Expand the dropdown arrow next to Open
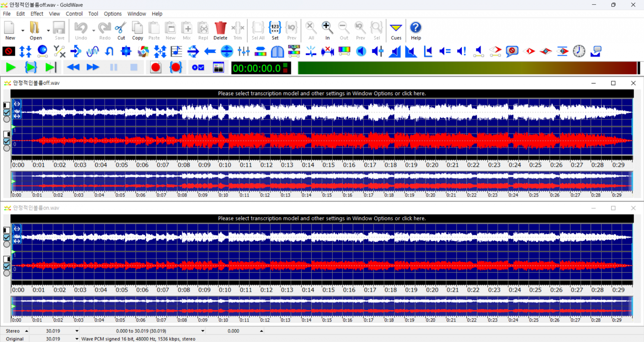This screenshot has width=644, height=342. [48, 31]
